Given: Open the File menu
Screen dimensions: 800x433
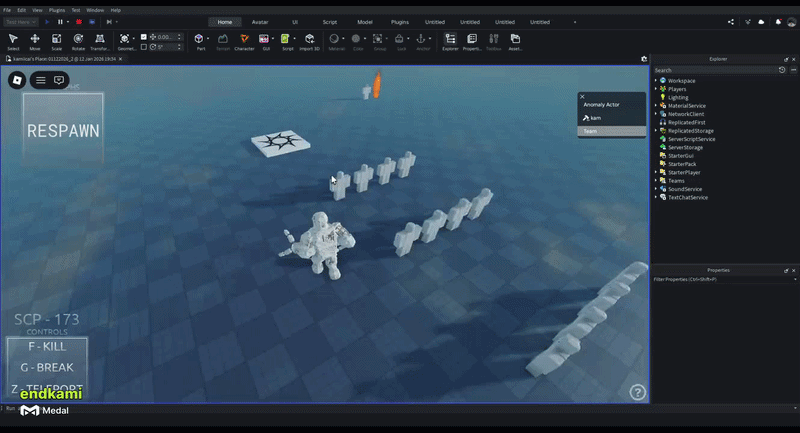Looking at the screenshot, I should click(7, 10).
